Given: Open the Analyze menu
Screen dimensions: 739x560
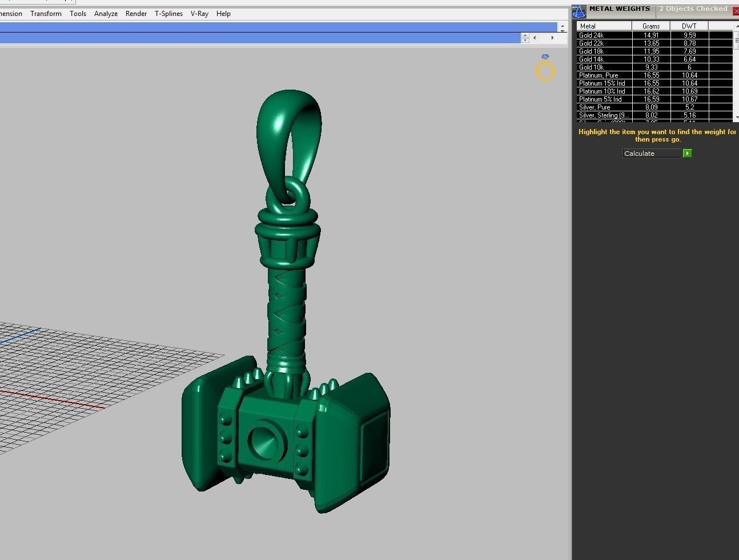Looking at the screenshot, I should tap(106, 14).
